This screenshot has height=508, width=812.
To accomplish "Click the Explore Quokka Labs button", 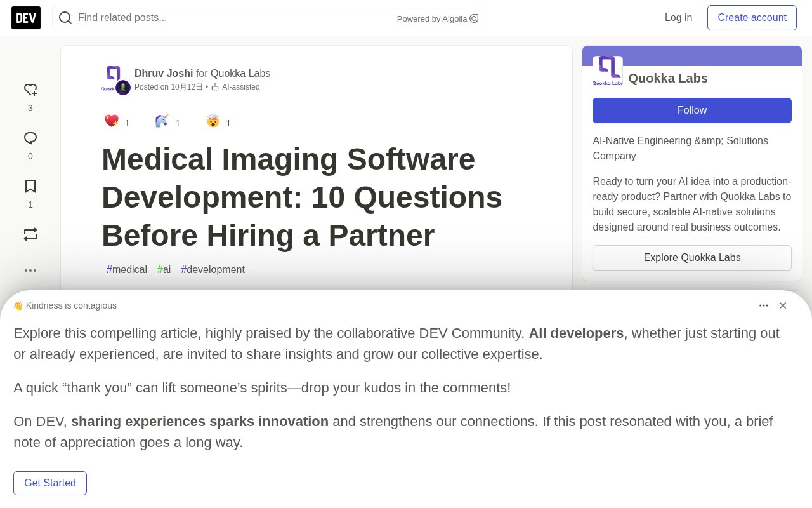I will point(692,258).
